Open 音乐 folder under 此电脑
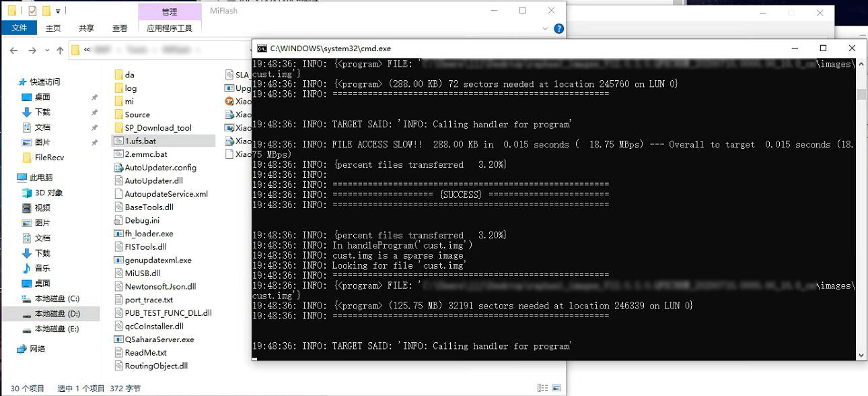This screenshot has height=396, width=868. point(42,268)
